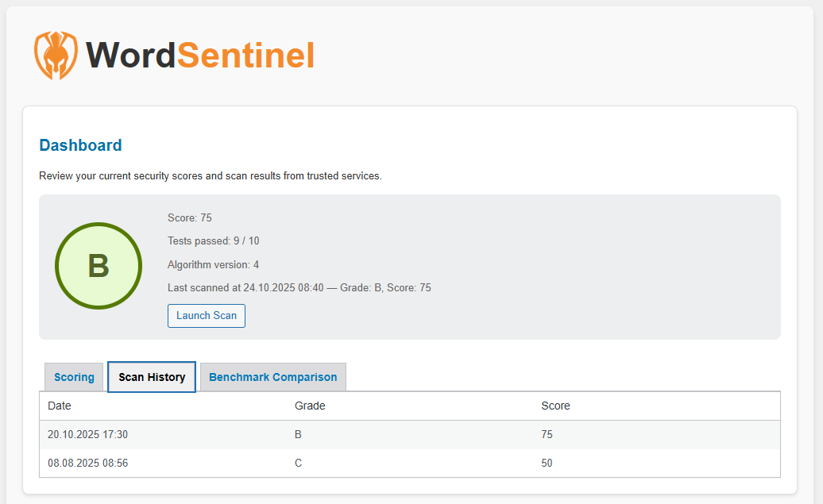Click the Tests passed: 9 / 10 line
This screenshot has height=504, width=823.
coord(213,241)
